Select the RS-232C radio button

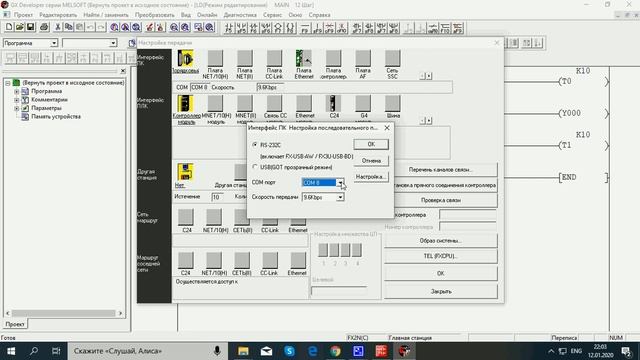pyautogui.click(x=255, y=145)
